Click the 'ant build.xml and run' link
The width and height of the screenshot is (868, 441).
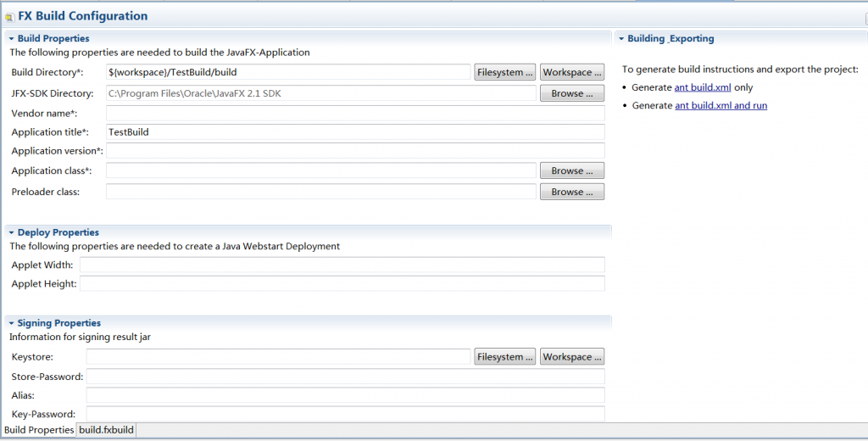coord(721,105)
